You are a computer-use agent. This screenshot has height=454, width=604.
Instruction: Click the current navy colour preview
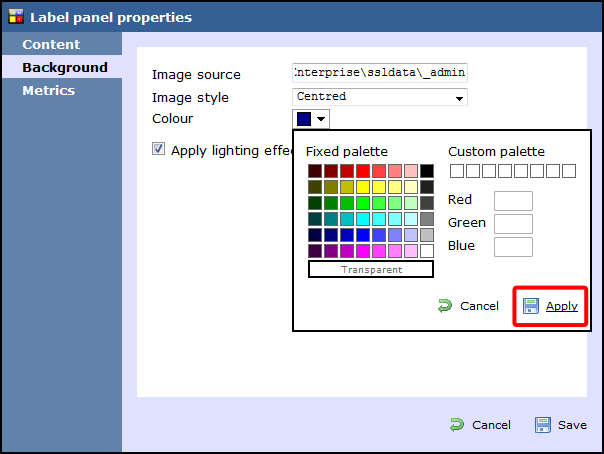tap(304, 119)
